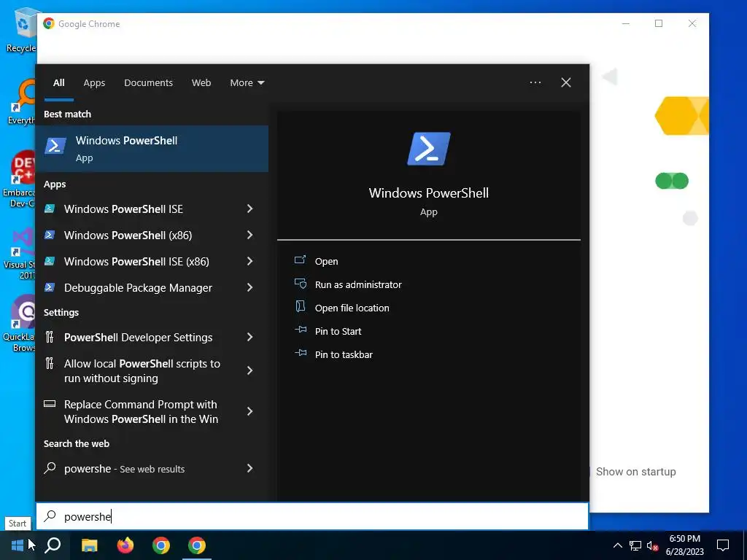
Task: Click the muted volume tray icon
Action: coord(653,545)
